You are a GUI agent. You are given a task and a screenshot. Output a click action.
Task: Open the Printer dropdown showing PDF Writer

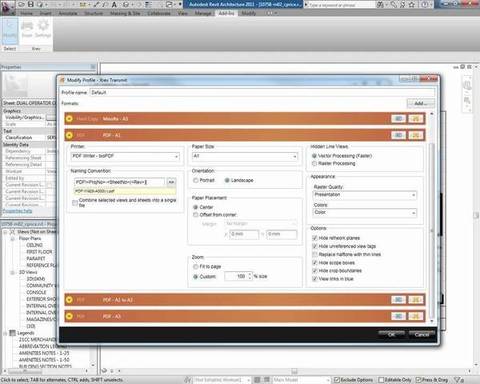coord(125,156)
